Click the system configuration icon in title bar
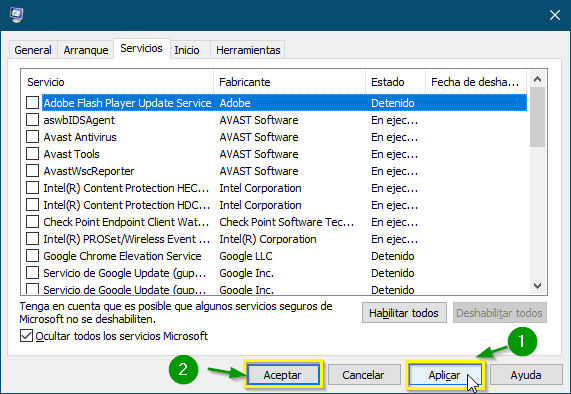Screen dimensions: 571x394 16,15
